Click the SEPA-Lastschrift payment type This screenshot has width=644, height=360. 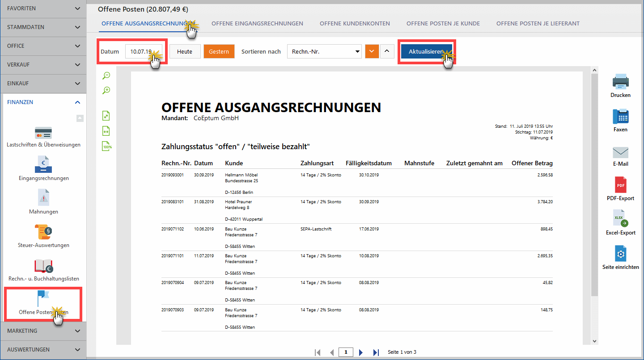316,229
